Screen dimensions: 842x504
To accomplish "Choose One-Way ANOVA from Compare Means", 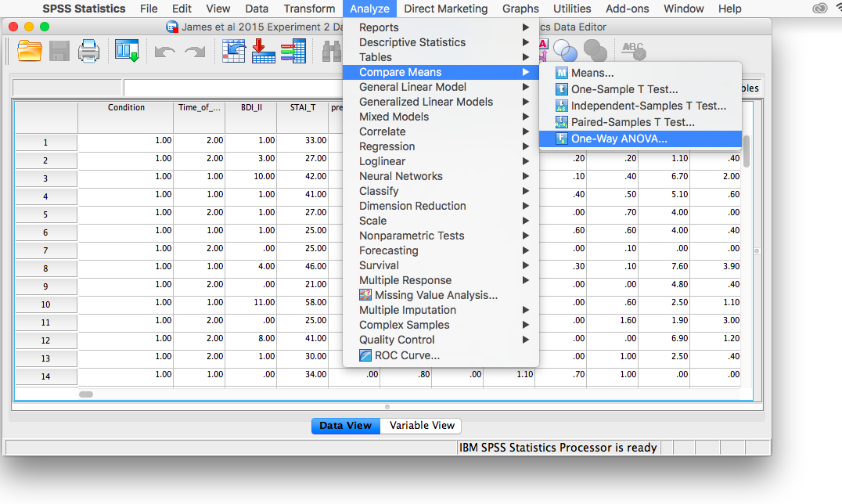I will click(641, 139).
